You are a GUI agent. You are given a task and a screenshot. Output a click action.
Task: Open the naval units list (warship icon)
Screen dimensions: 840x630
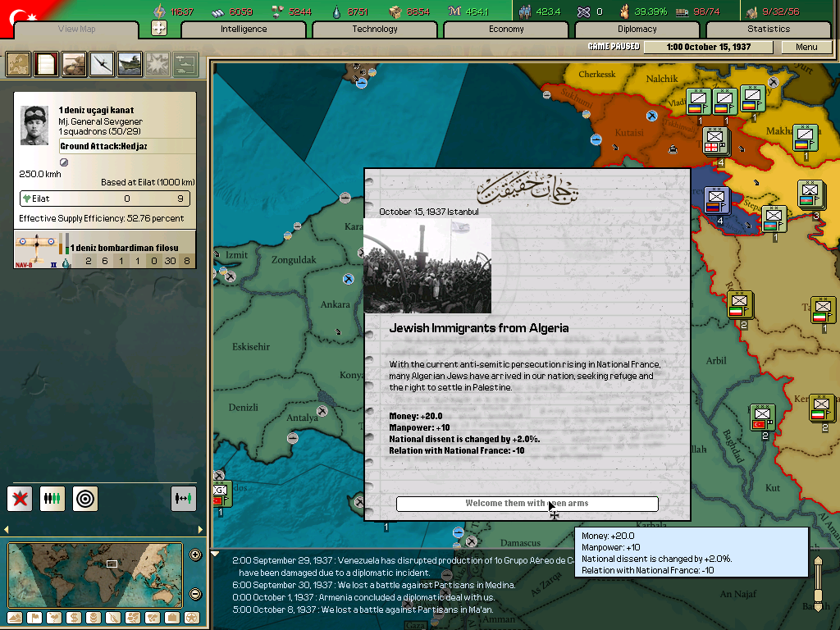130,64
